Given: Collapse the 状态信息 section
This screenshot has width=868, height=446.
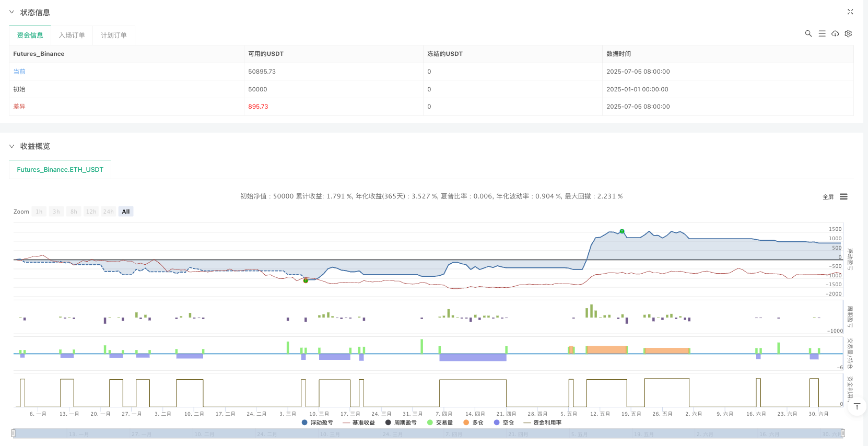Looking at the screenshot, I should [12, 12].
